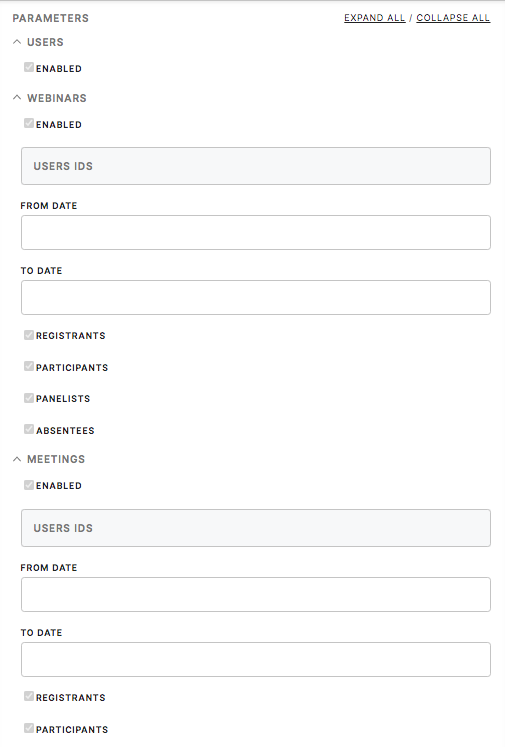505x747 pixels.
Task: Toggle the Webinars Enabled checkbox
Action: click(29, 123)
